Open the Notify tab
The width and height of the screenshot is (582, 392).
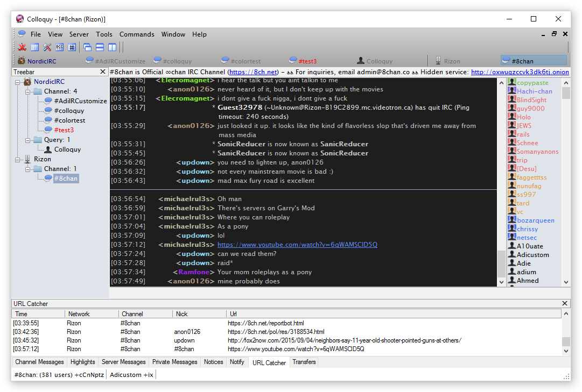[x=237, y=362]
